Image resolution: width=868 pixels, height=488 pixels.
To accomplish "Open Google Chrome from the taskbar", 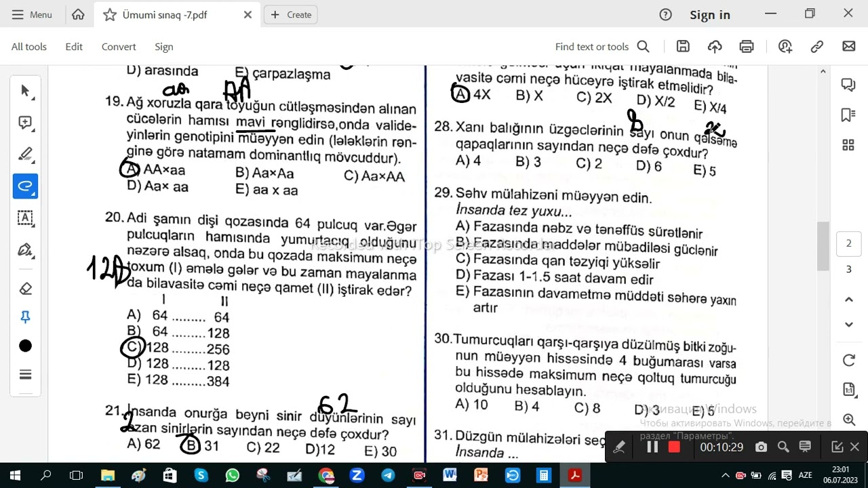I will (x=326, y=475).
